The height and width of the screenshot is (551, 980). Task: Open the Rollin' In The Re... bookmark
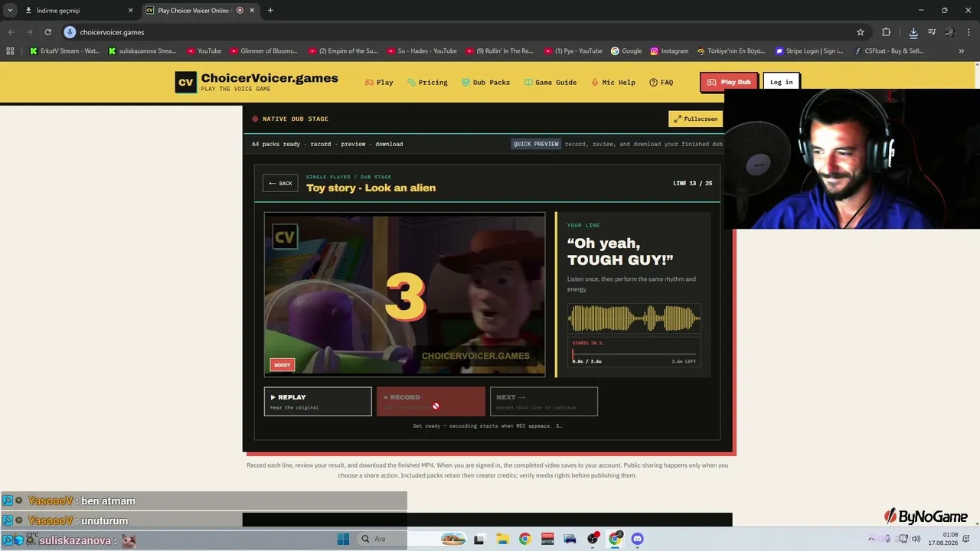[499, 51]
